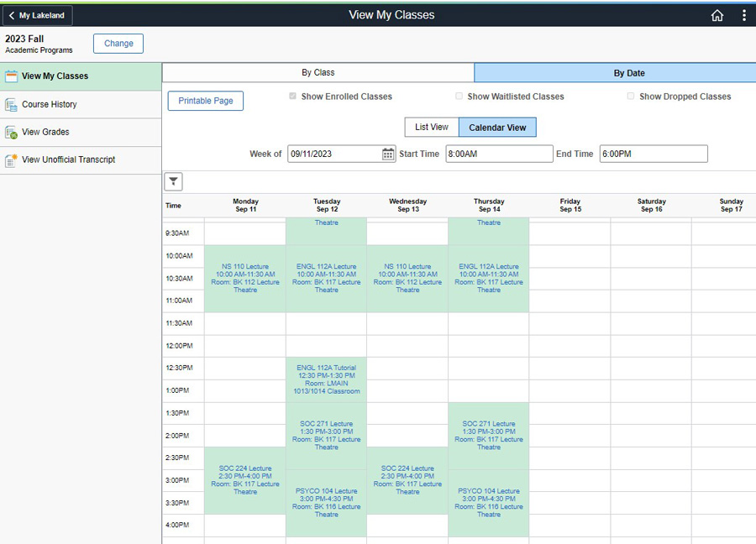
Task: Click the Change button for Academic Programs
Action: tap(118, 43)
